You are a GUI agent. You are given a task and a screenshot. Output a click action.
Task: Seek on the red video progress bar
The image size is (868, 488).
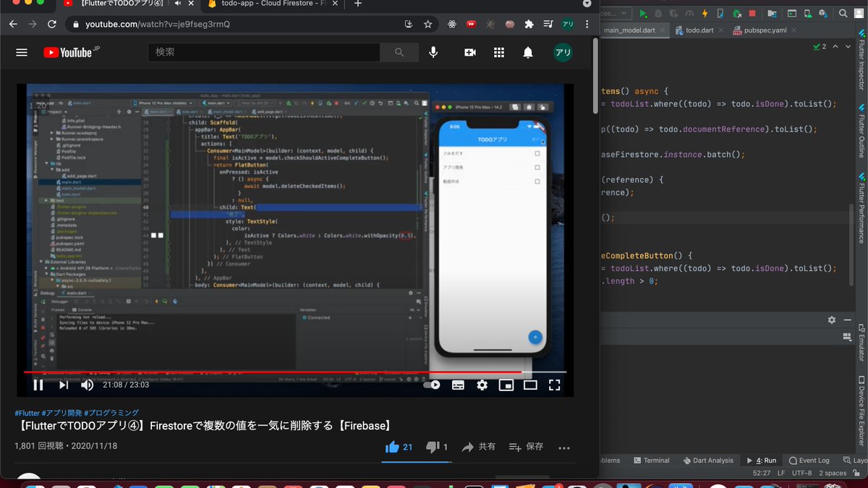295,372
